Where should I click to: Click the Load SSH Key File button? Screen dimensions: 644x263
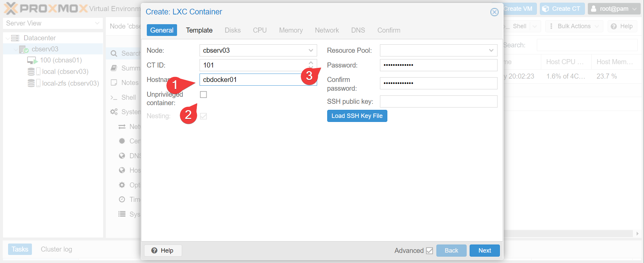coord(357,116)
